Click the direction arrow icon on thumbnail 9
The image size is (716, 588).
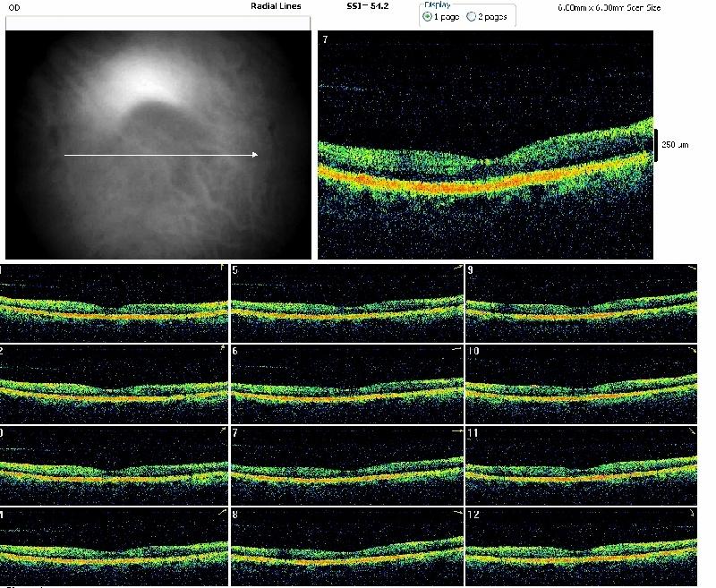tap(691, 268)
